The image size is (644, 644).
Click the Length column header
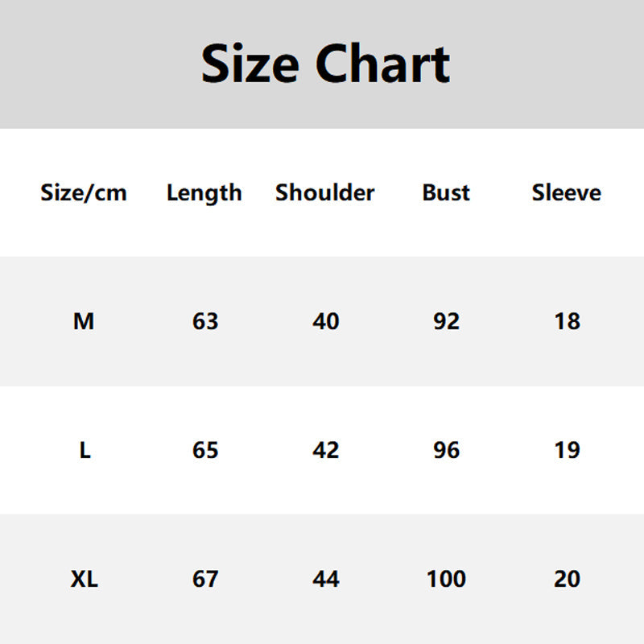tap(204, 193)
